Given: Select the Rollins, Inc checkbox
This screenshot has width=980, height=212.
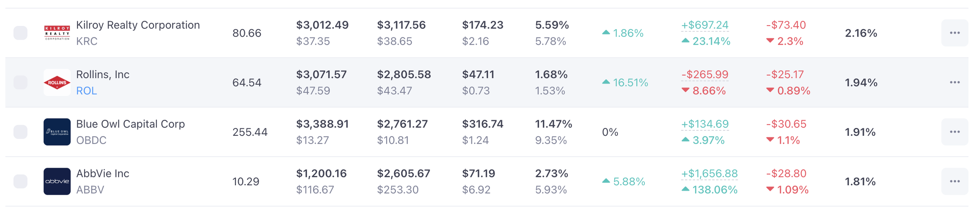Looking at the screenshot, I should tap(20, 82).
